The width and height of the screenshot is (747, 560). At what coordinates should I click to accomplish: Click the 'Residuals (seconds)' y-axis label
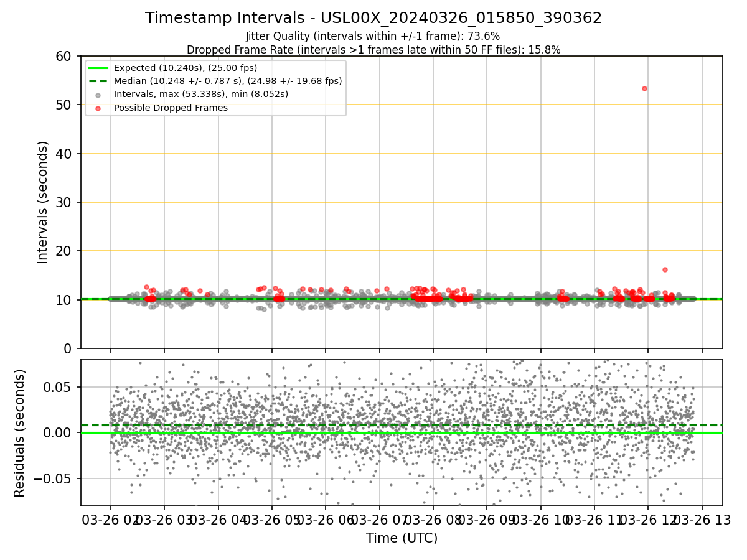tap(20, 433)
